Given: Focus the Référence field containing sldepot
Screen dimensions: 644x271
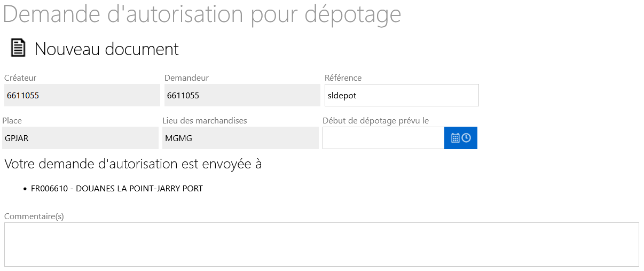Looking at the screenshot, I should point(402,95).
